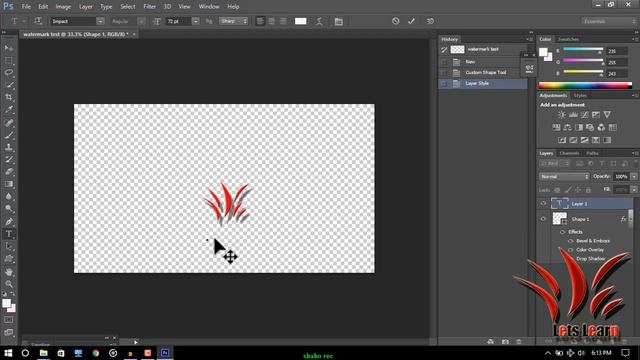Select the Eyedropper tool
Image resolution: width=640 pixels, height=360 pixels.
(9, 110)
